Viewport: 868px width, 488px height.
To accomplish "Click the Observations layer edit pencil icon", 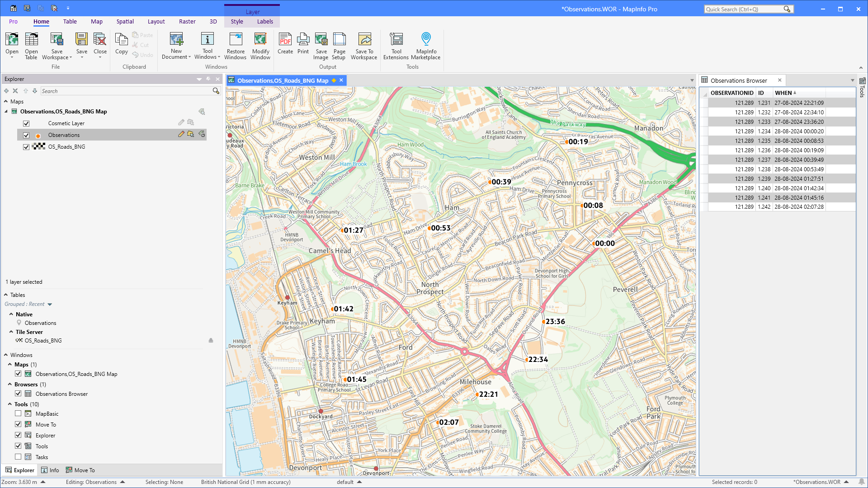I will tap(181, 134).
